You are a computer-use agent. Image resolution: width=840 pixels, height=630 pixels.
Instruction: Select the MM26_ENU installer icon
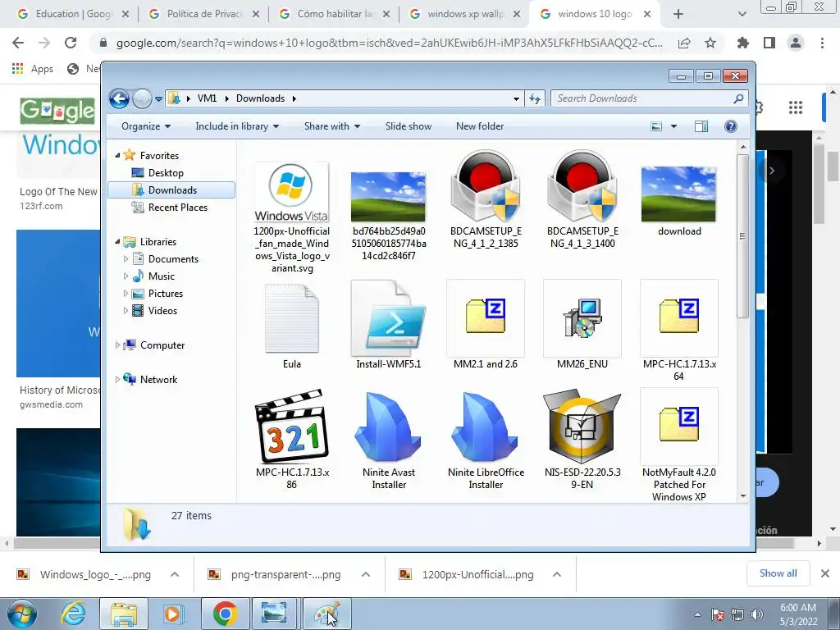click(582, 317)
